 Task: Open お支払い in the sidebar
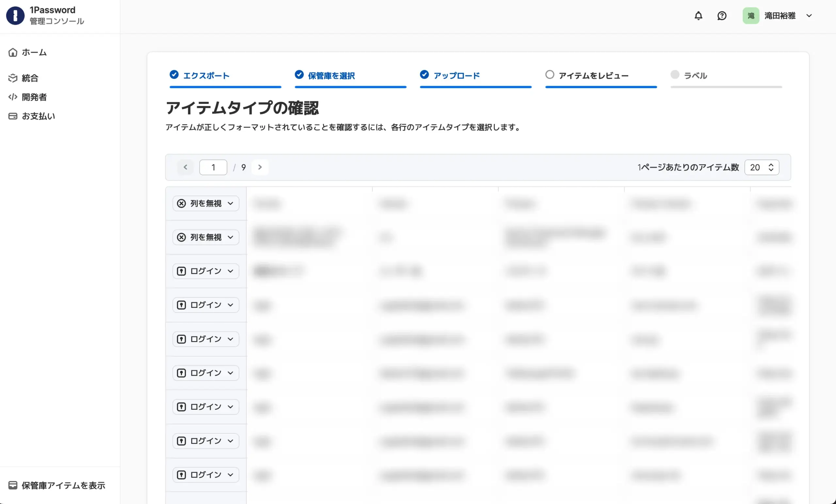[32, 116]
